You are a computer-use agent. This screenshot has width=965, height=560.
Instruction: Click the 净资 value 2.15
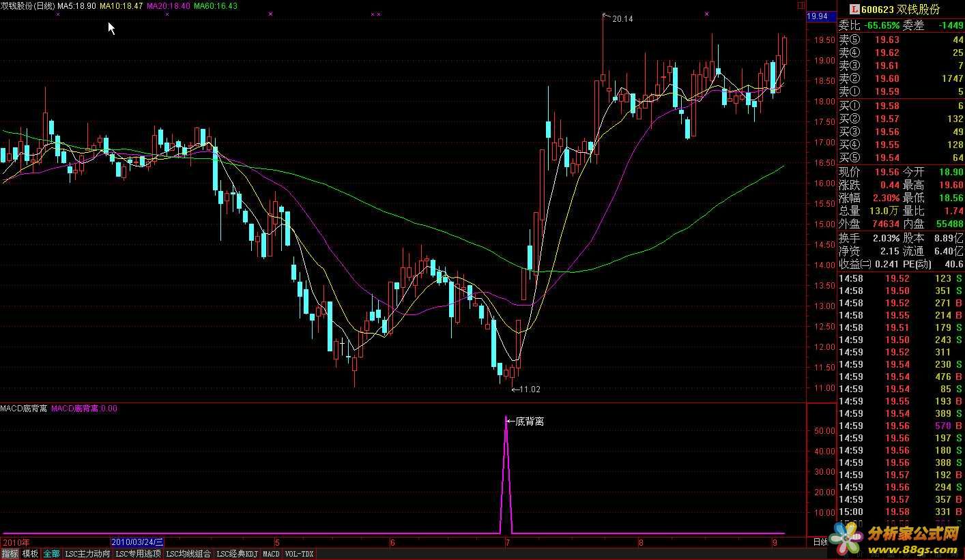pyautogui.click(x=890, y=251)
